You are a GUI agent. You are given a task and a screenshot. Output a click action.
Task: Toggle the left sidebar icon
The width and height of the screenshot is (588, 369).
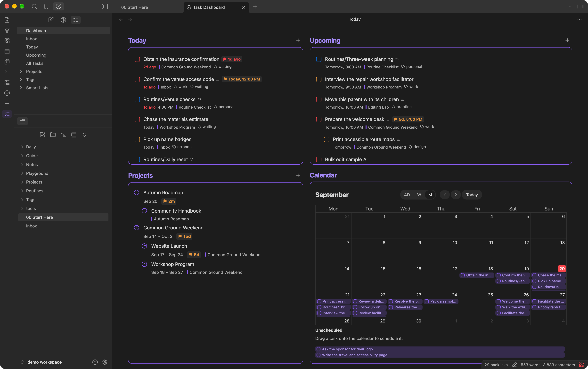(x=105, y=7)
